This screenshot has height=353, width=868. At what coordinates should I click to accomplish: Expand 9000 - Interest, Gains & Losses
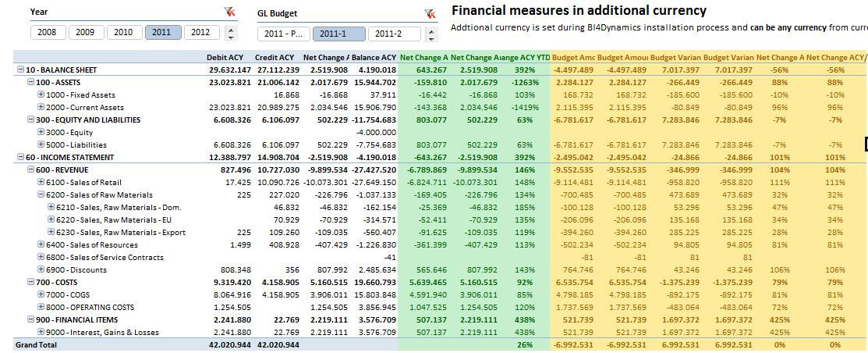(x=41, y=332)
